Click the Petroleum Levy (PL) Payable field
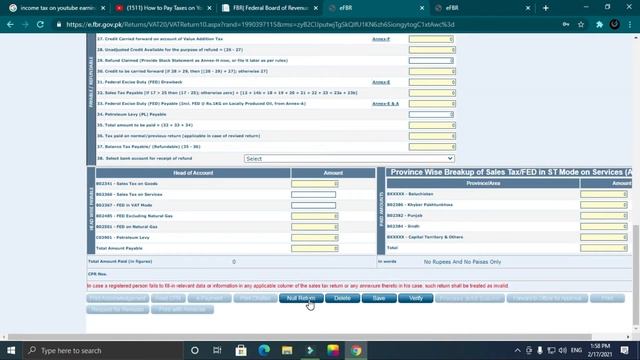 point(431,114)
